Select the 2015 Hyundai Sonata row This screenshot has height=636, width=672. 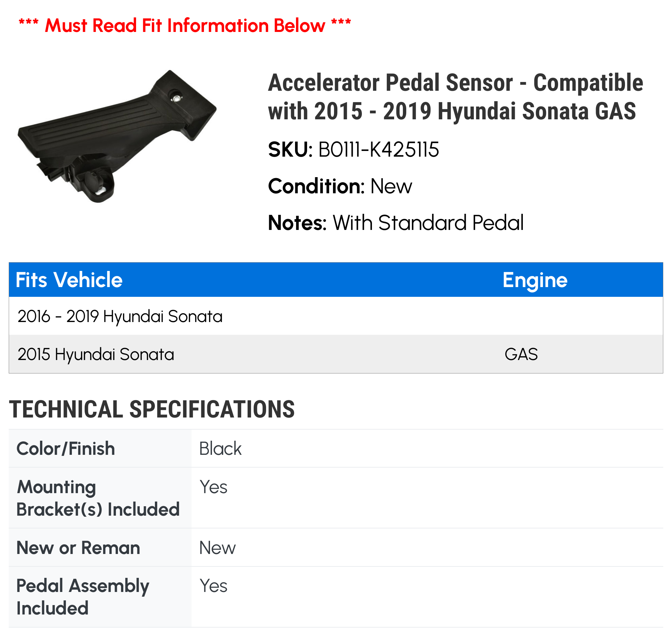pos(335,354)
